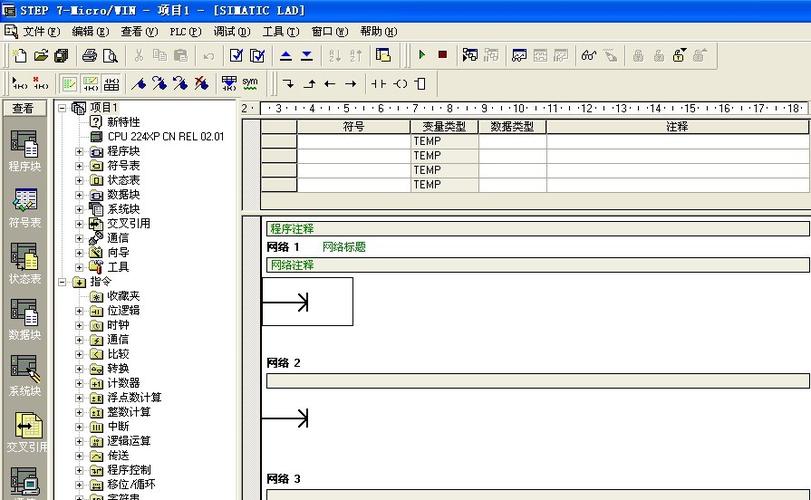This screenshot has height=500, width=811.
Task: Open 数据块 in the navigation bar
Action: point(24,320)
